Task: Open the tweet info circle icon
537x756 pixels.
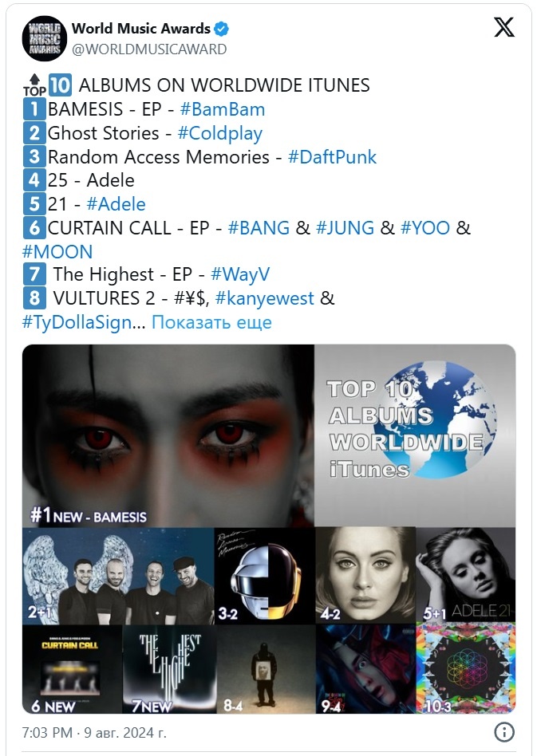Action: coord(504,732)
